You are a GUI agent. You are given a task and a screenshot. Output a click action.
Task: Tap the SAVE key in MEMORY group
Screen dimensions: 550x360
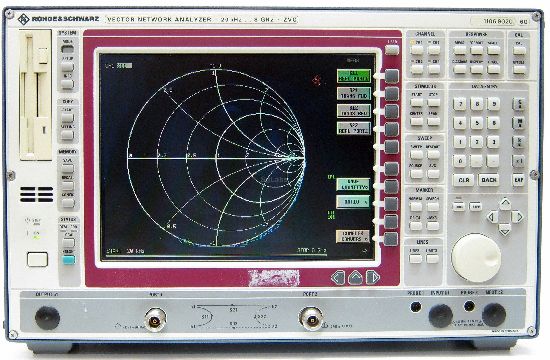pyautogui.click(x=68, y=168)
